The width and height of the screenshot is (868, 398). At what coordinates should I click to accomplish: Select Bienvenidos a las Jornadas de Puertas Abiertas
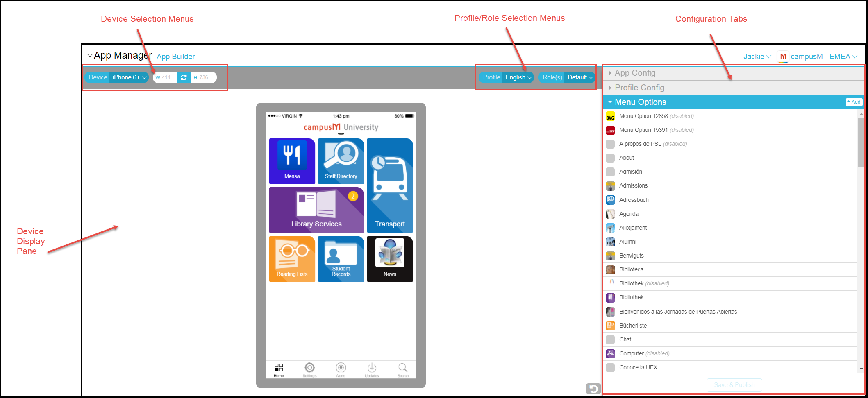point(731,312)
